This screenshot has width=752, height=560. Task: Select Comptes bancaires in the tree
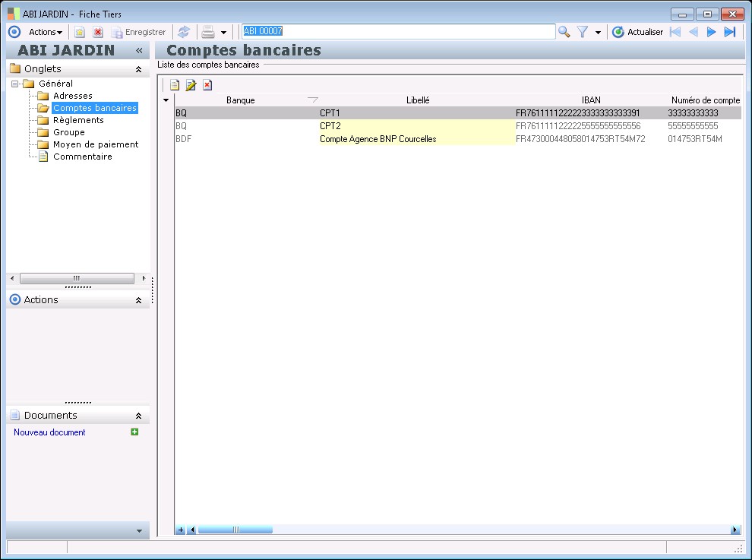(95, 108)
